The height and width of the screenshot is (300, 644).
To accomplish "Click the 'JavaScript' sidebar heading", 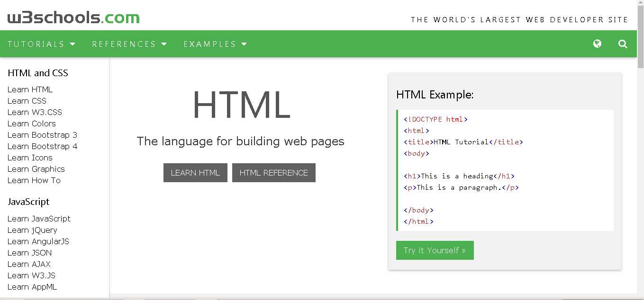I will (x=28, y=202).
